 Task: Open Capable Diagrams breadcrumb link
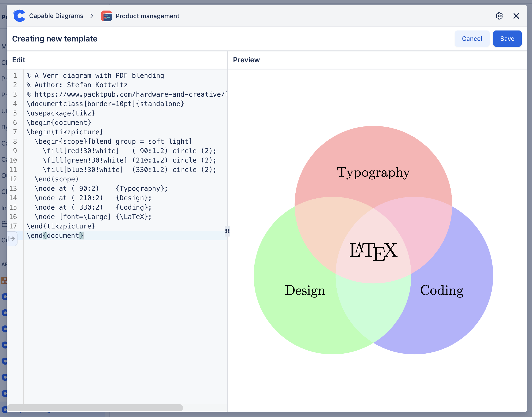[x=56, y=16]
